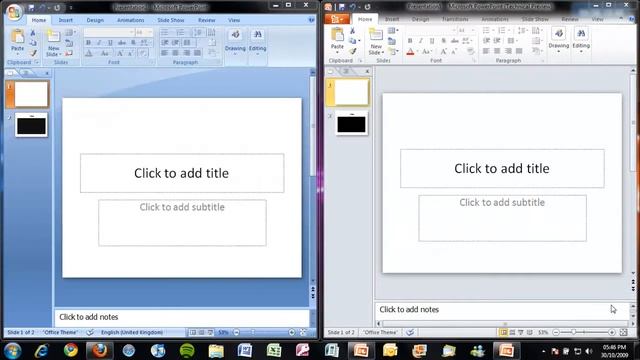Expand Font dialog launcher in right window
Viewport: 640px width, 360px height.
click(474, 60)
